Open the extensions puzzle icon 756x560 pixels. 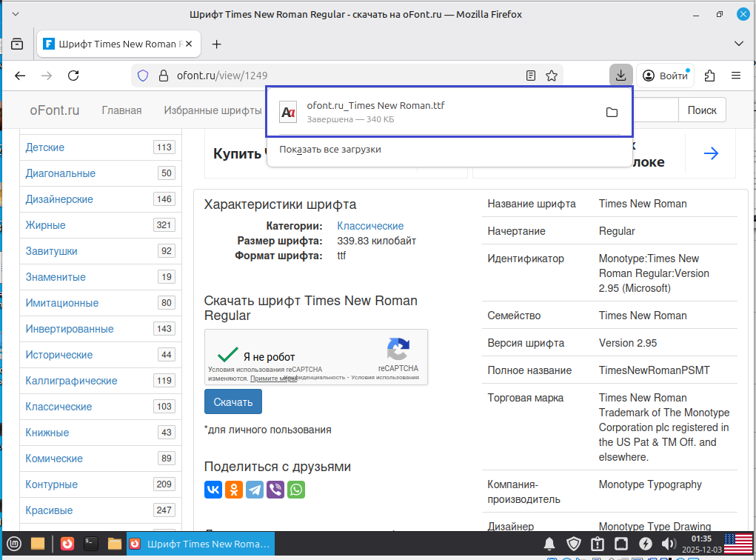pyautogui.click(x=709, y=76)
